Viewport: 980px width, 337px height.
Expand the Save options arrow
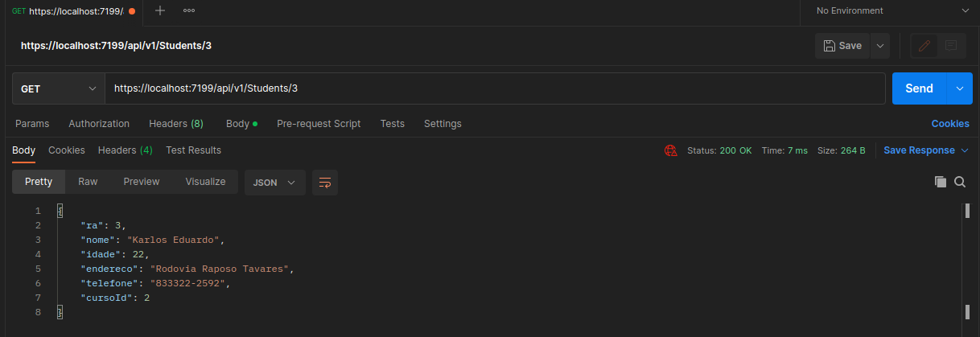coord(880,46)
